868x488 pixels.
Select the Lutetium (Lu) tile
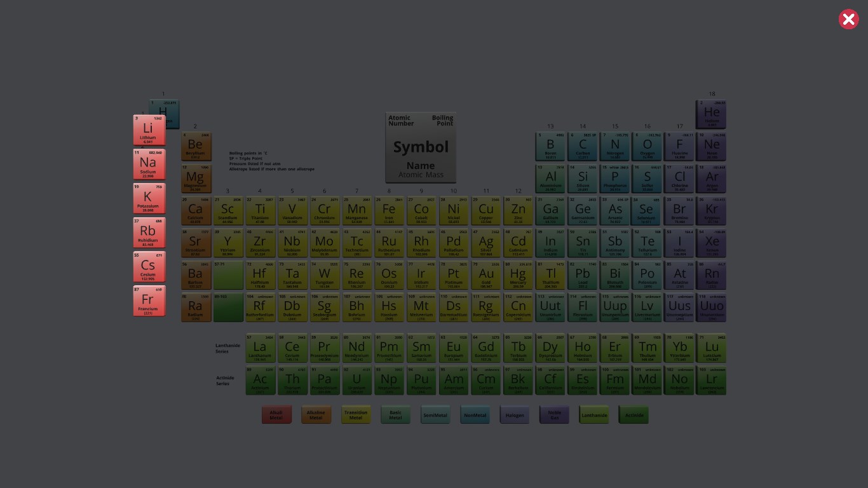(711, 348)
